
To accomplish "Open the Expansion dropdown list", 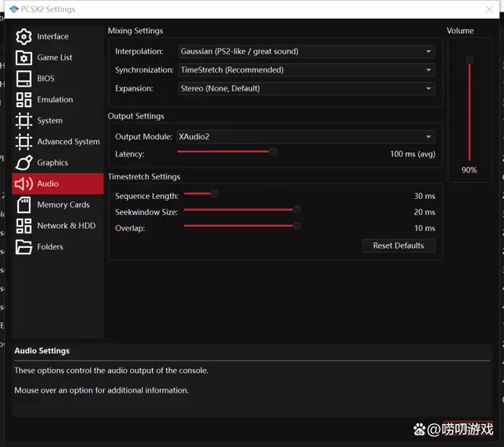I will tap(306, 89).
